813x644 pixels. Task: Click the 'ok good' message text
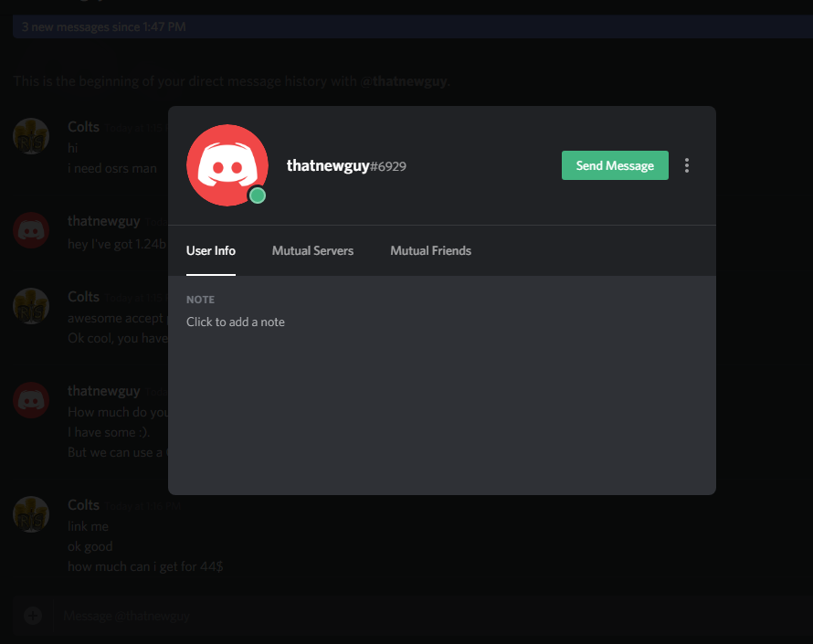click(90, 546)
